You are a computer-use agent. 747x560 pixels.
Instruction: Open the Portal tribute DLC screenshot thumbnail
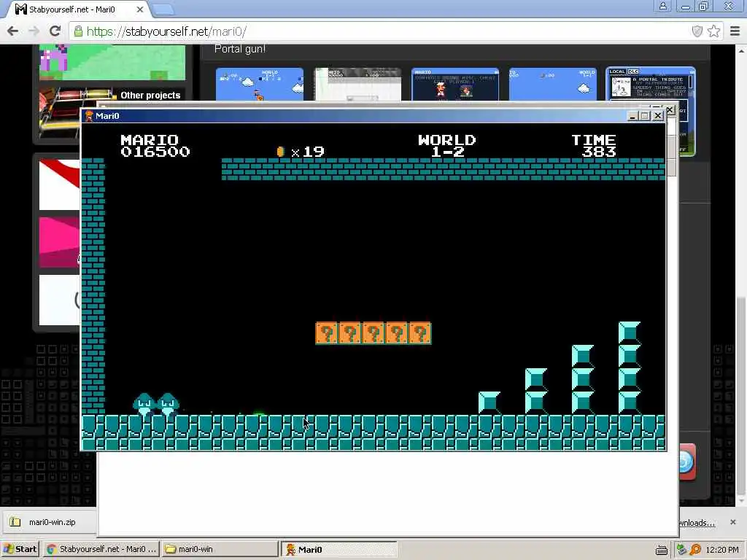coord(650,85)
